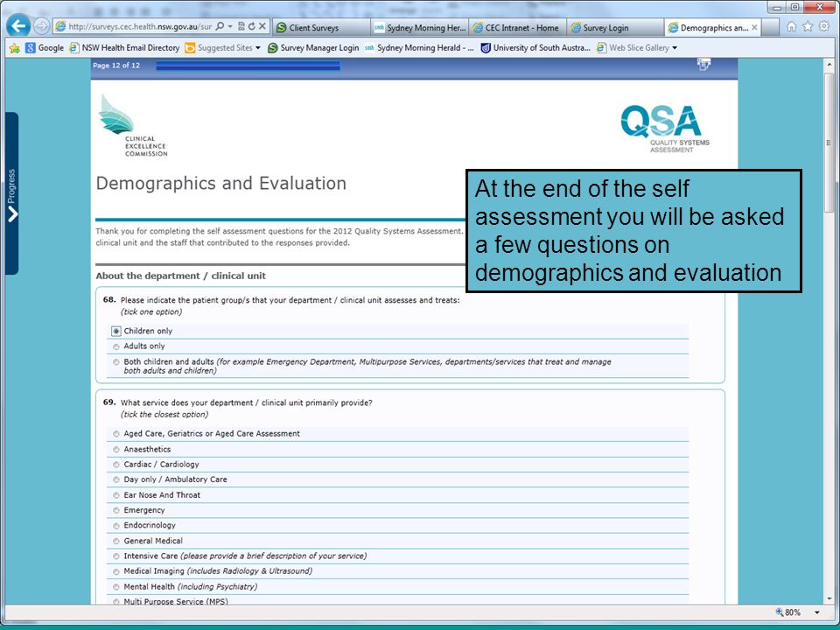Choose the Emergency option
The width and height of the screenshot is (840, 630).
coord(116,511)
